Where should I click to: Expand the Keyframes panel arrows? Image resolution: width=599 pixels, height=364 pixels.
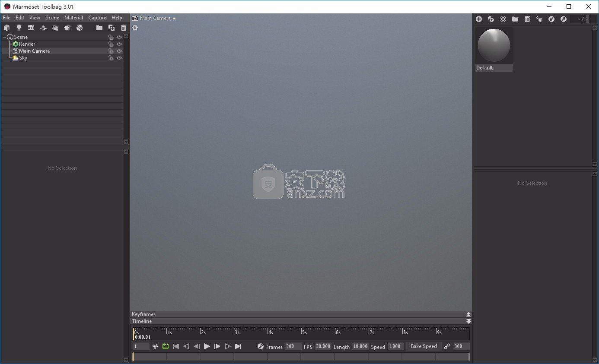pyautogui.click(x=469, y=314)
